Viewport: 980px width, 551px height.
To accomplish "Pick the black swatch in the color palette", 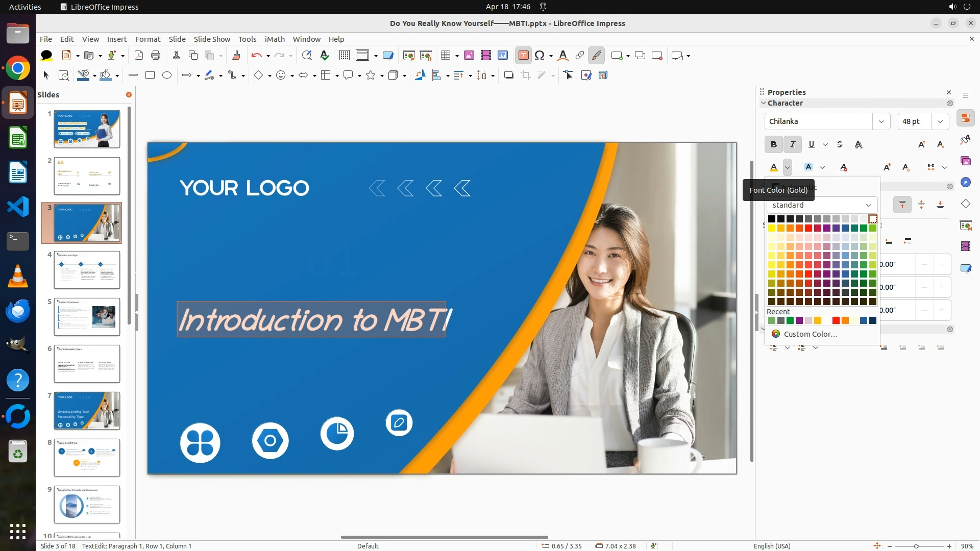I will 772,219.
